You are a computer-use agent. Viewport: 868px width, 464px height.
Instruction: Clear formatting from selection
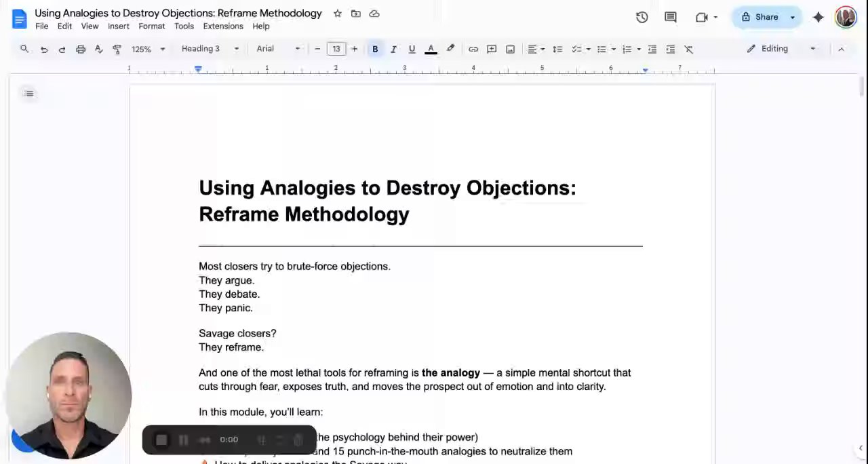[x=689, y=49]
